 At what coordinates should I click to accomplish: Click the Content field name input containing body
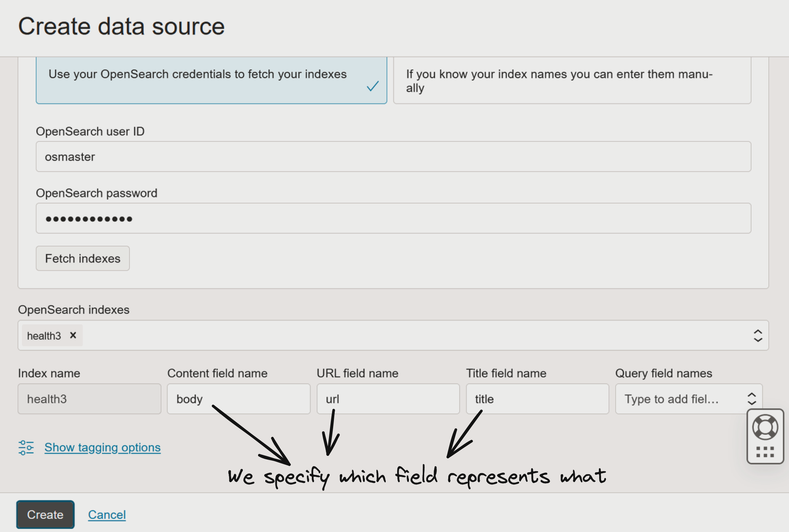[x=239, y=399]
